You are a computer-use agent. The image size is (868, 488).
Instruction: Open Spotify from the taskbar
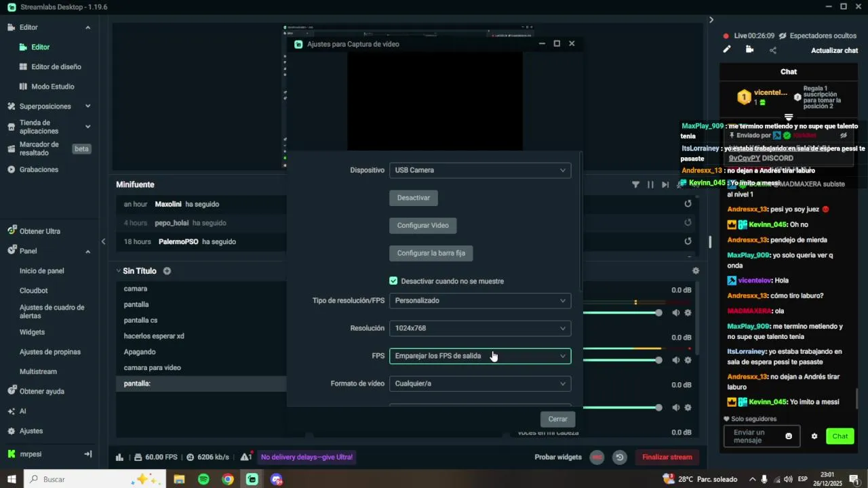click(203, 479)
